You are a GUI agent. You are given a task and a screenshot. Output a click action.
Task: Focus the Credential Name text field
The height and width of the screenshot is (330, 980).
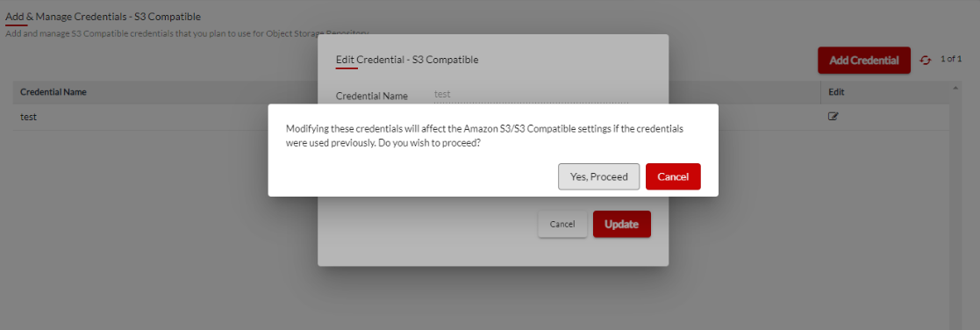pyautogui.click(x=531, y=95)
